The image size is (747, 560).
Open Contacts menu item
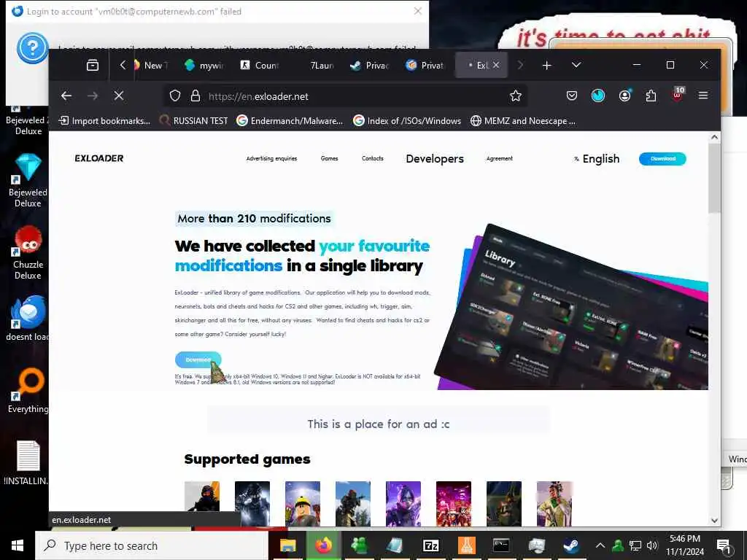(373, 158)
